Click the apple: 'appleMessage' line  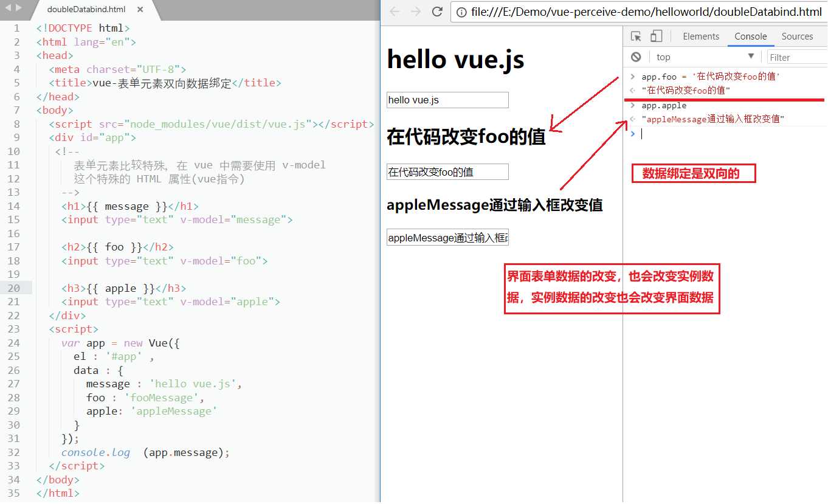152,411
